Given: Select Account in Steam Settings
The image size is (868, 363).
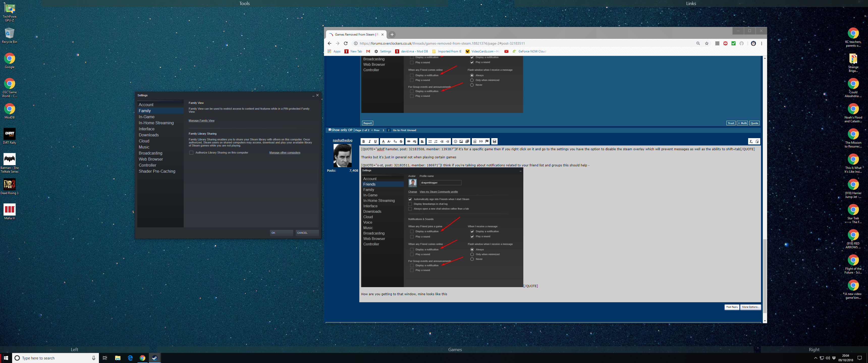Looking at the screenshot, I should (160, 105).
